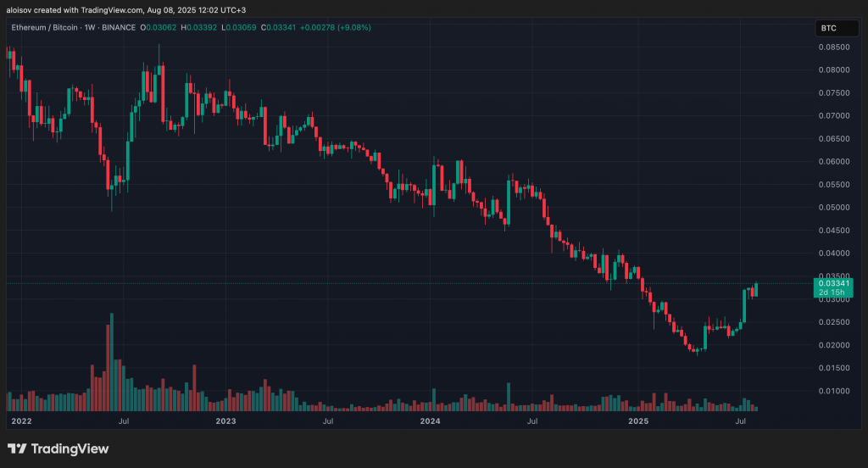Click the tallest volume bar in mid-2022

point(112,362)
